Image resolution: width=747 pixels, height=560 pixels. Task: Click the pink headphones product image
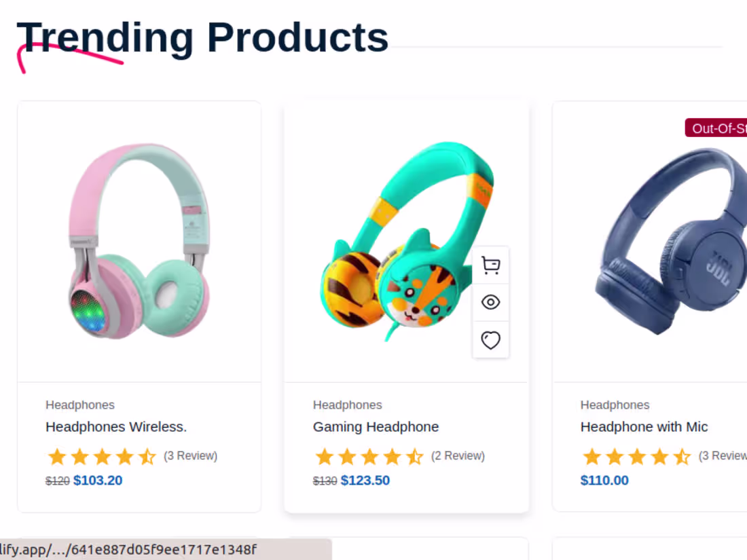click(139, 241)
